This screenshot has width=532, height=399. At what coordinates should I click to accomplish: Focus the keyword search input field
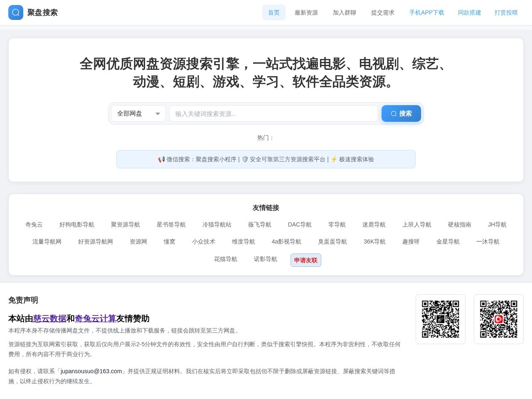(x=273, y=113)
